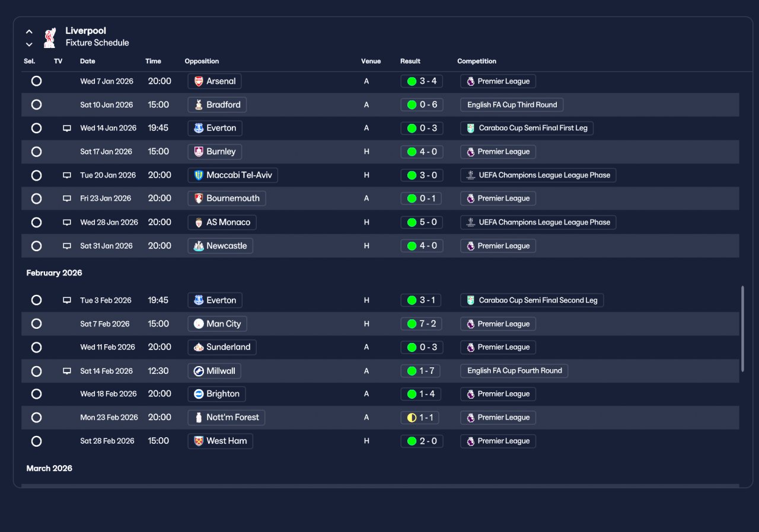
Task: Click the March 2026 month heading
Action: (49, 469)
